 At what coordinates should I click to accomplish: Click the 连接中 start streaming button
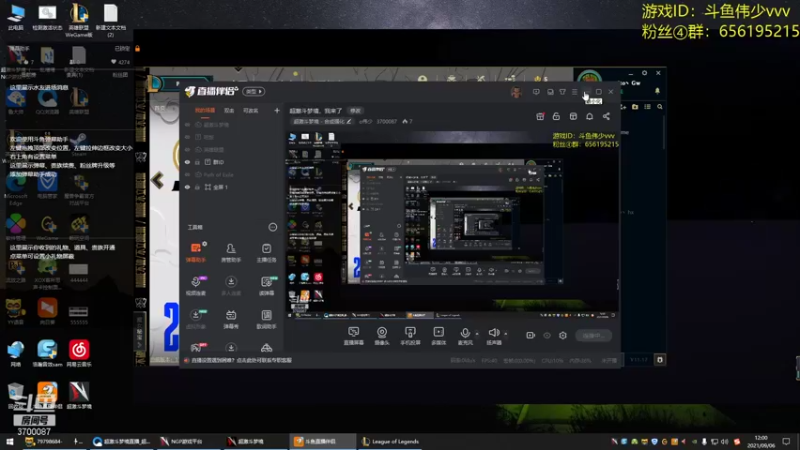click(593, 335)
